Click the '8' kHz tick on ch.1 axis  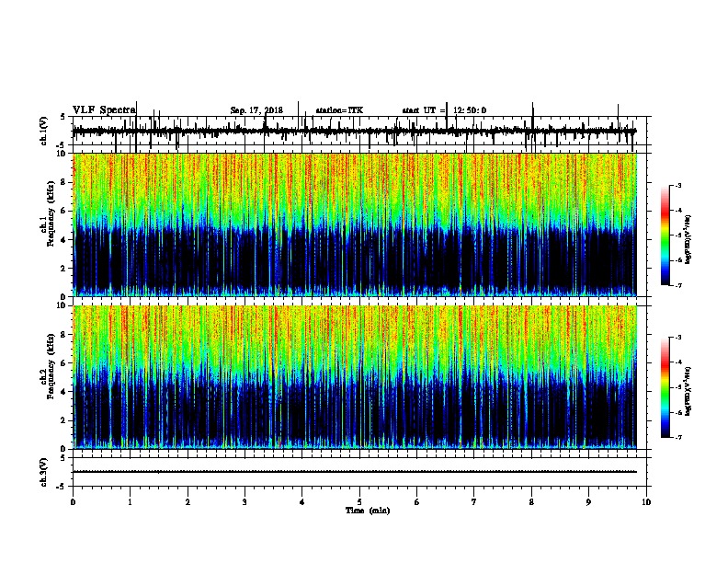pyautogui.click(x=63, y=182)
